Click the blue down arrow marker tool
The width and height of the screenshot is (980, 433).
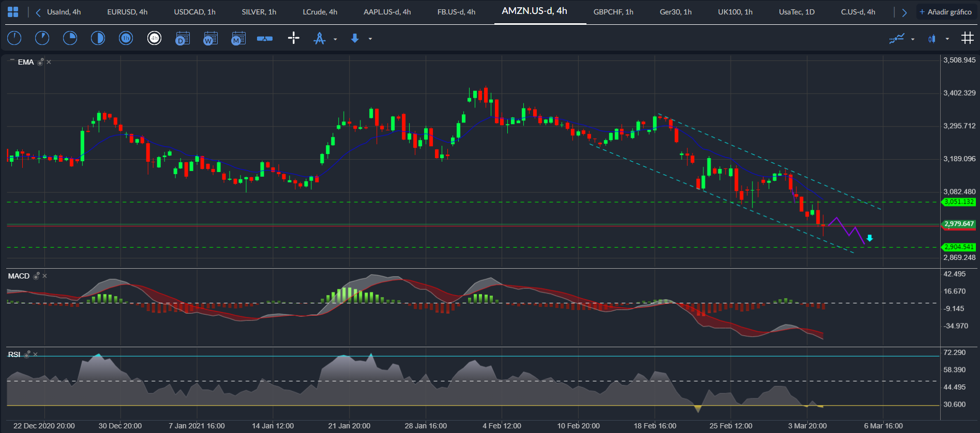tap(355, 38)
